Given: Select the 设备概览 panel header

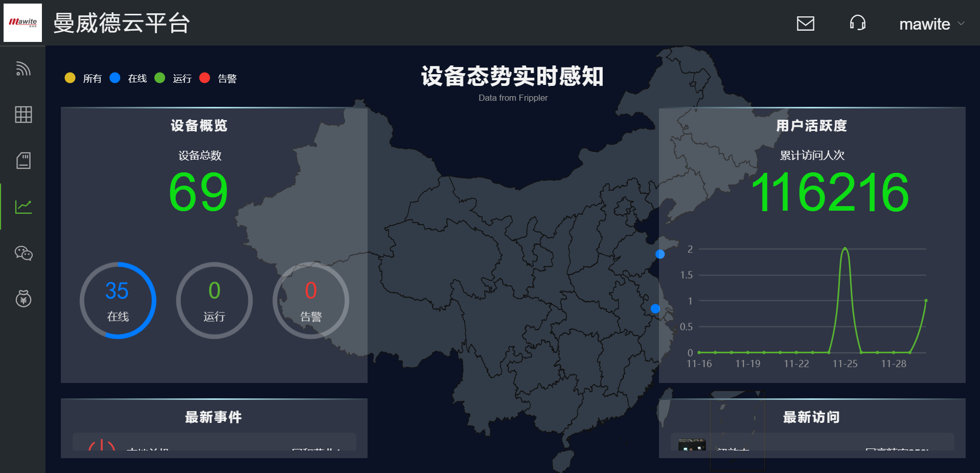Looking at the screenshot, I should point(199,125).
